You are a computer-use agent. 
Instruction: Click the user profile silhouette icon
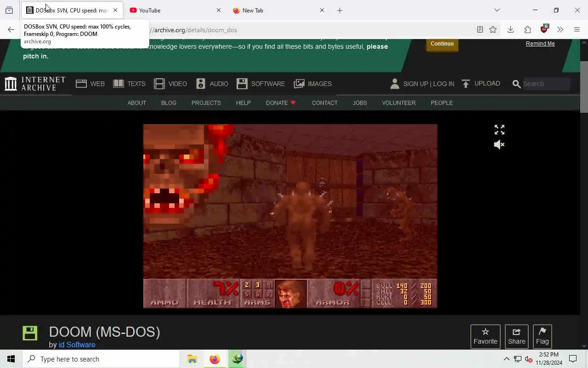(x=395, y=84)
